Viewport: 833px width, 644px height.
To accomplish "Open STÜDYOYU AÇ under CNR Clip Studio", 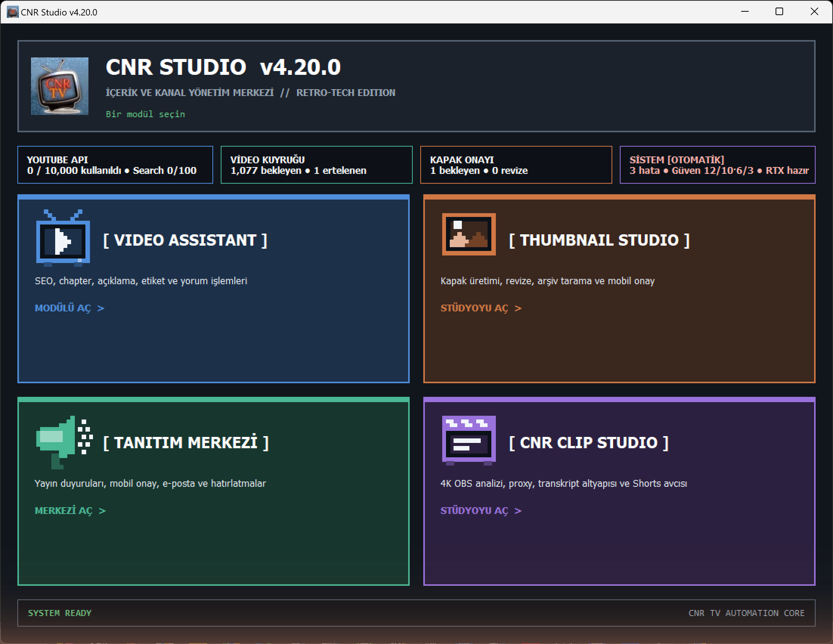I will (481, 511).
